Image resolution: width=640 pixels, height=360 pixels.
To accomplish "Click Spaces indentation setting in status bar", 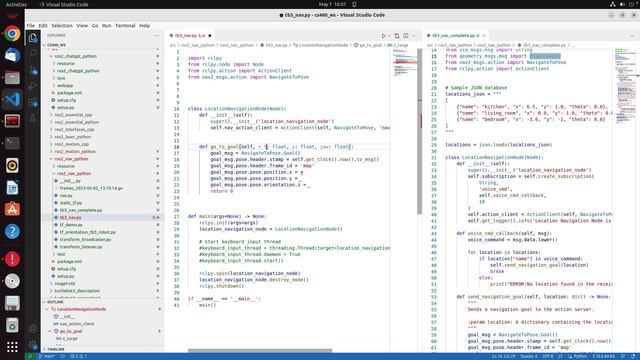I will coord(529,356).
